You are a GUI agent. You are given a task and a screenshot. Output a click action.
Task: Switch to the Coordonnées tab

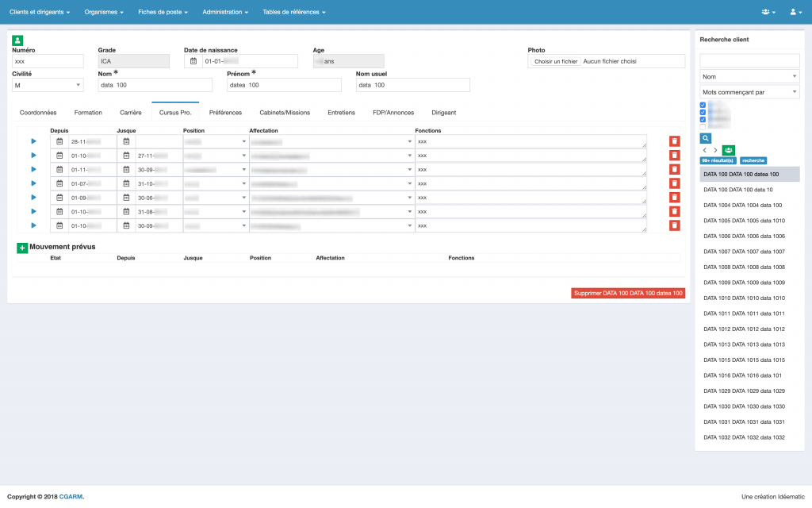pos(38,113)
